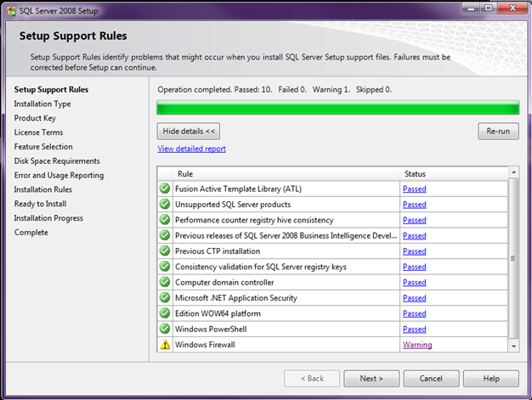Open Passed status for Unsupported SQL Server products

click(x=414, y=205)
